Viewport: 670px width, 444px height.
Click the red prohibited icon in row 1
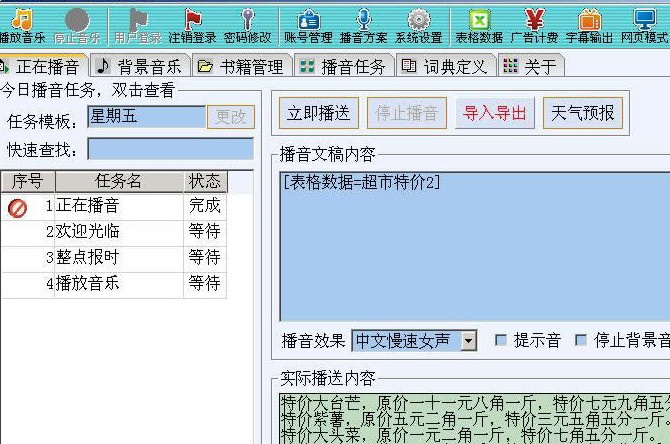pos(18,208)
